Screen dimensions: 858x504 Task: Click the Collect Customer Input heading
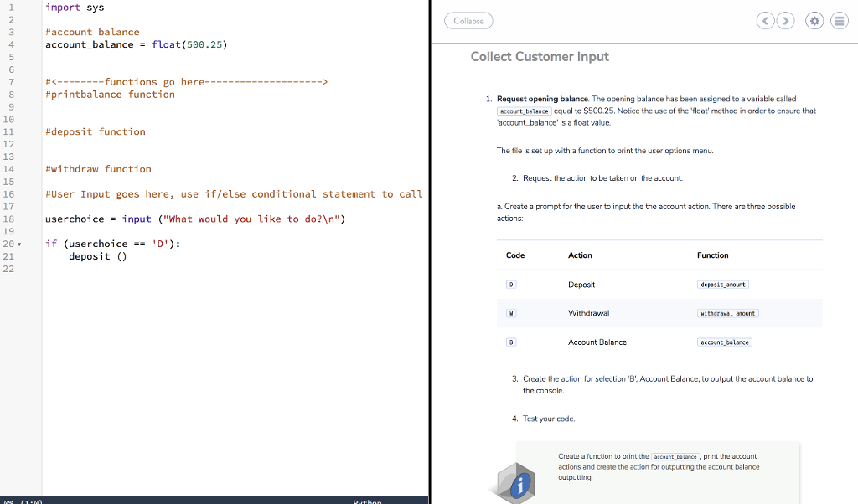[540, 57]
